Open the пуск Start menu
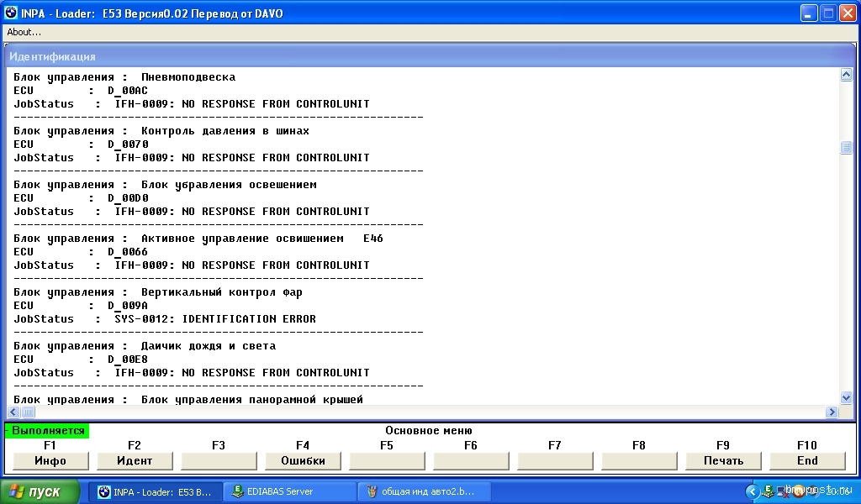Image resolution: width=861 pixels, height=504 pixels. (x=40, y=491)
